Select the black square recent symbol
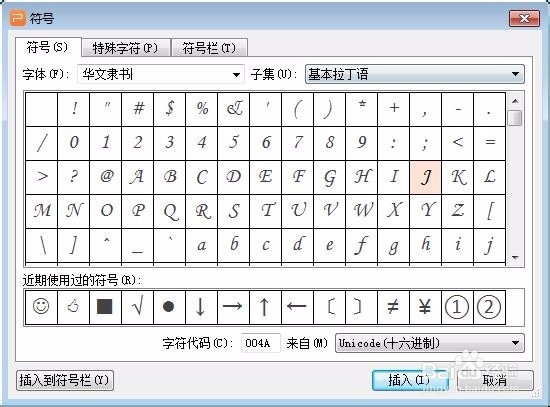The image size is (550, 407). click(105, 307)
